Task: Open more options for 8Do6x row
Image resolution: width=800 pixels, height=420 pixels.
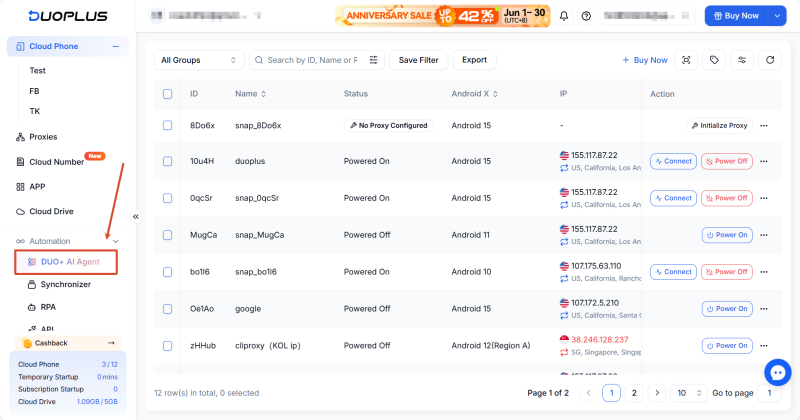Action: click(x=764, y=126)
